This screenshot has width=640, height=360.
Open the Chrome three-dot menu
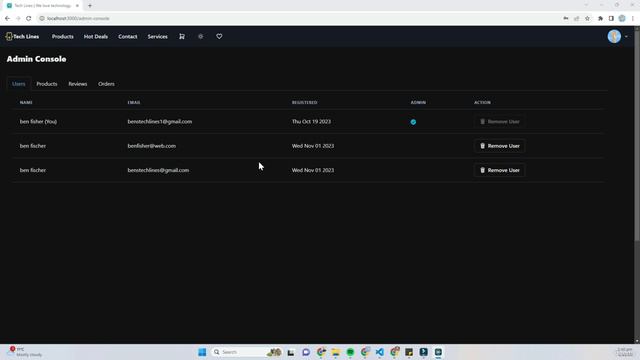(633, 18)
